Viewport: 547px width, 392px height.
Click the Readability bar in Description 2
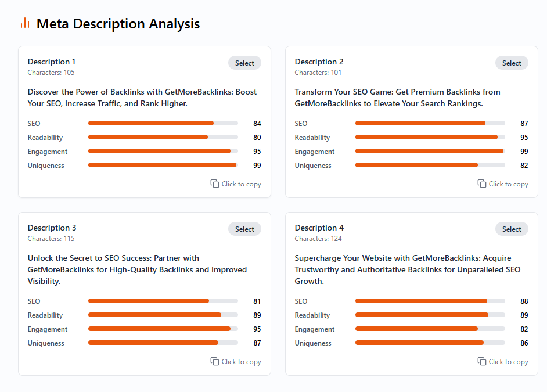(430, 137)
